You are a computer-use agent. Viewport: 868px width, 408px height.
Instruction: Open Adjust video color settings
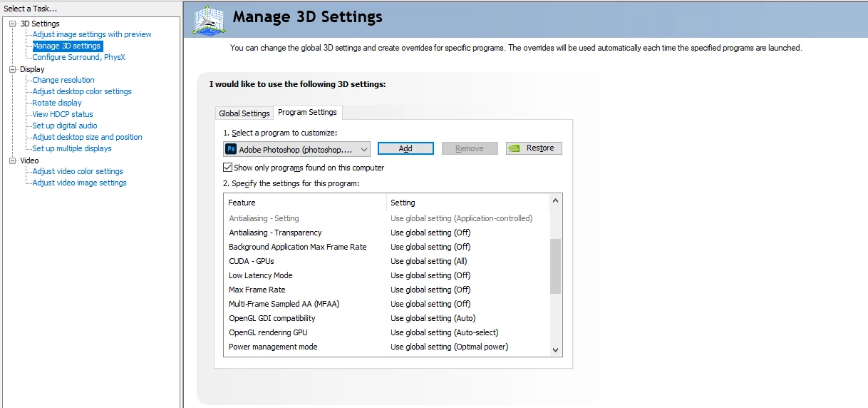point(78,171)
